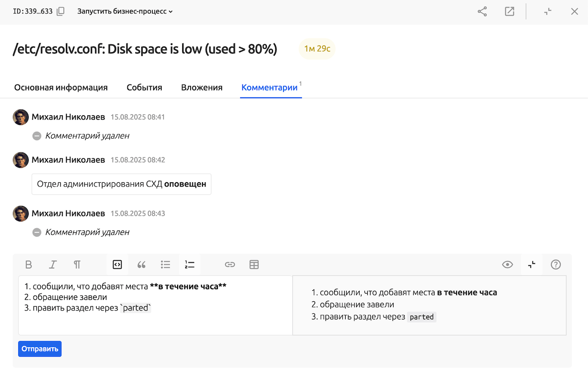This screenshot has width=588, height=373.
Task: Toggle the numbered list formatting
Action: point(189,264)
